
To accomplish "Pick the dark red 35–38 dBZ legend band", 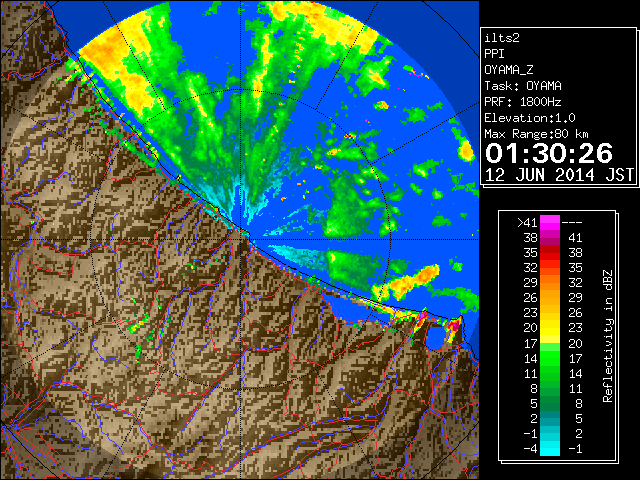I will (x=550, y=253).
